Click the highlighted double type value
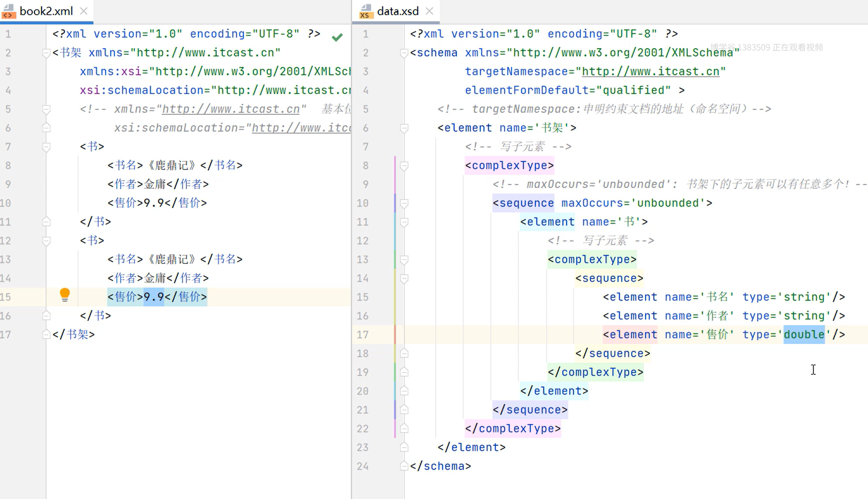868x499 pixels. click(804, 334)
